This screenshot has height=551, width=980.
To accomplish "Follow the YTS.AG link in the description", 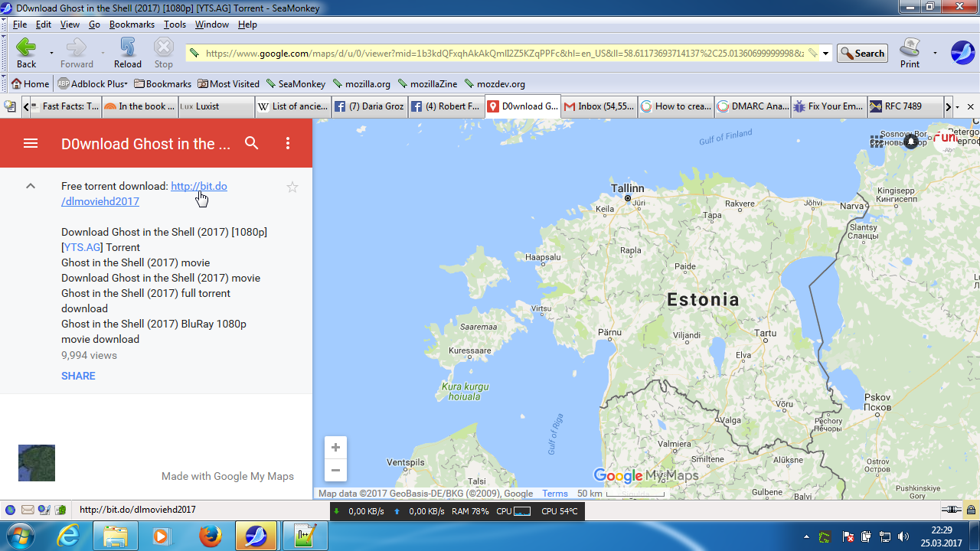I will 83,247.
